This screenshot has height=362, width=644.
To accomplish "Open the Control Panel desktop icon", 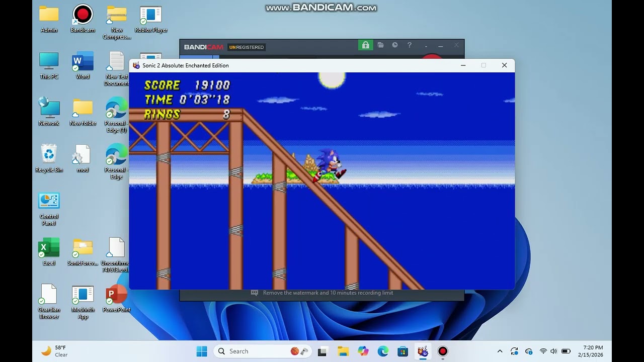I will [49, 209].
